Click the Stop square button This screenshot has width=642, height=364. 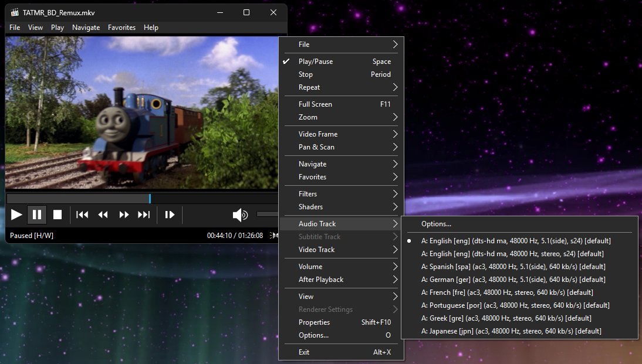coord(58,215)
